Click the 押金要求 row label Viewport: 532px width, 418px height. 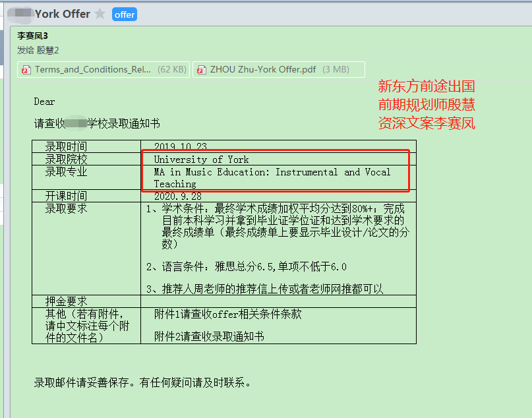tap(66, 301)
